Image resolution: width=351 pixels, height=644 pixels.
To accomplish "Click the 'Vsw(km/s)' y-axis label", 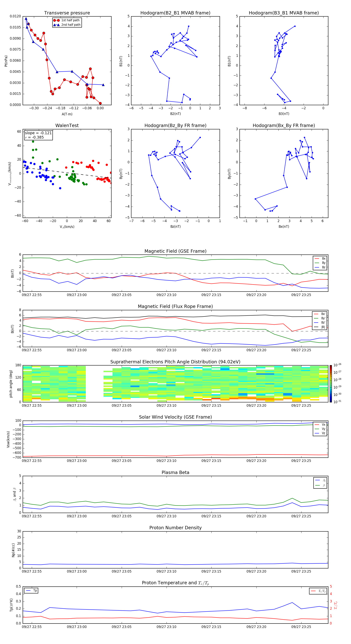I will (x=8, y=439).
